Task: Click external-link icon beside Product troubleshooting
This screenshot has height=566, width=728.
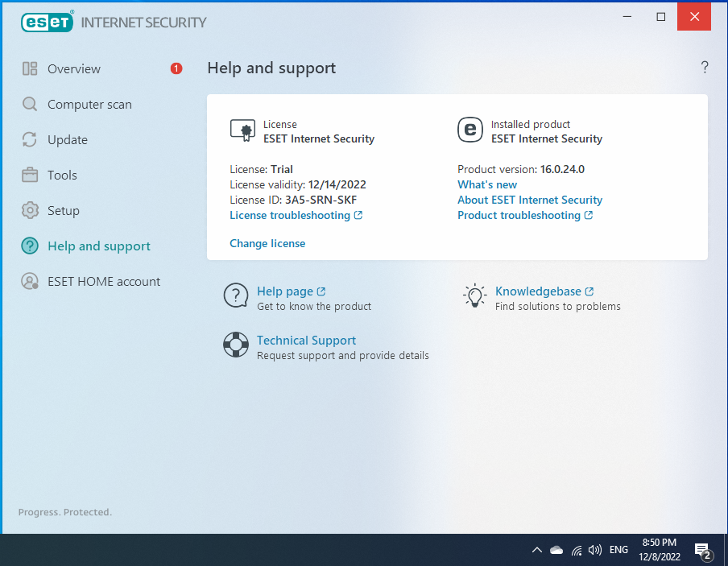Action: click(588, 215)
